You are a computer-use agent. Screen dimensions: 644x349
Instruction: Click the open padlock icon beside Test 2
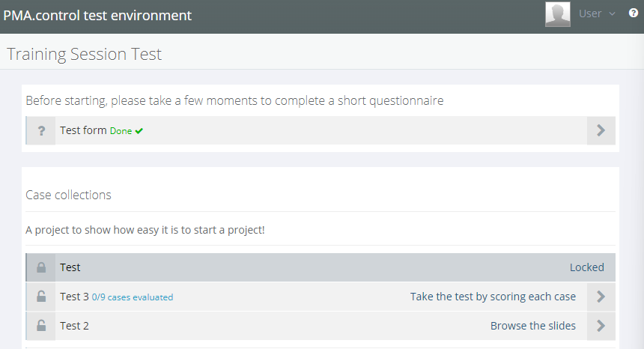tap(41, 326)
